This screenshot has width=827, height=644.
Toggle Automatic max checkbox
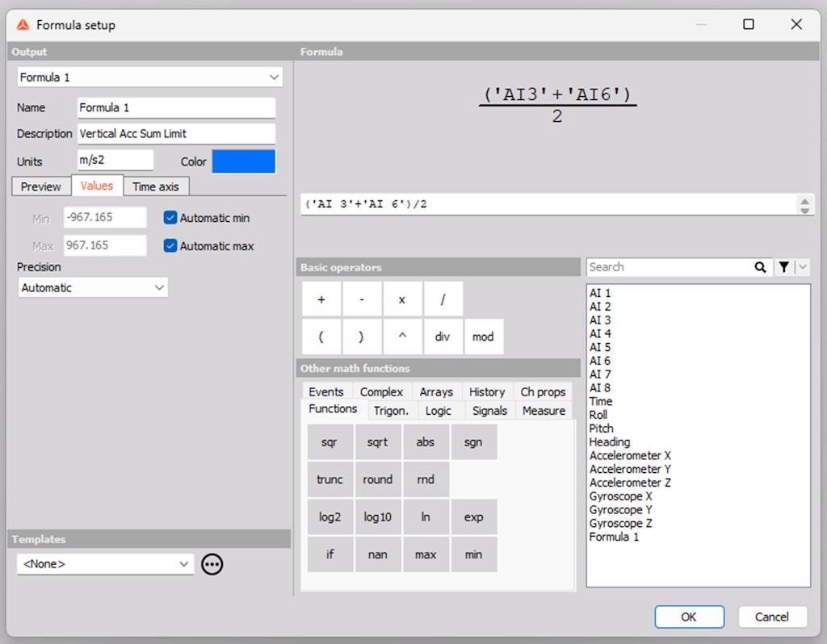coord(170,245)
